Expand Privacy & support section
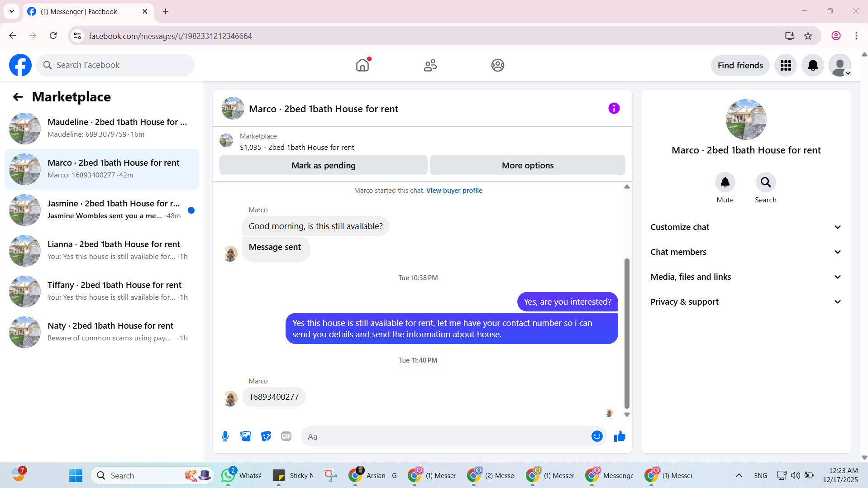The width and height of the screenshot is (868, 488). pos(746,302)
